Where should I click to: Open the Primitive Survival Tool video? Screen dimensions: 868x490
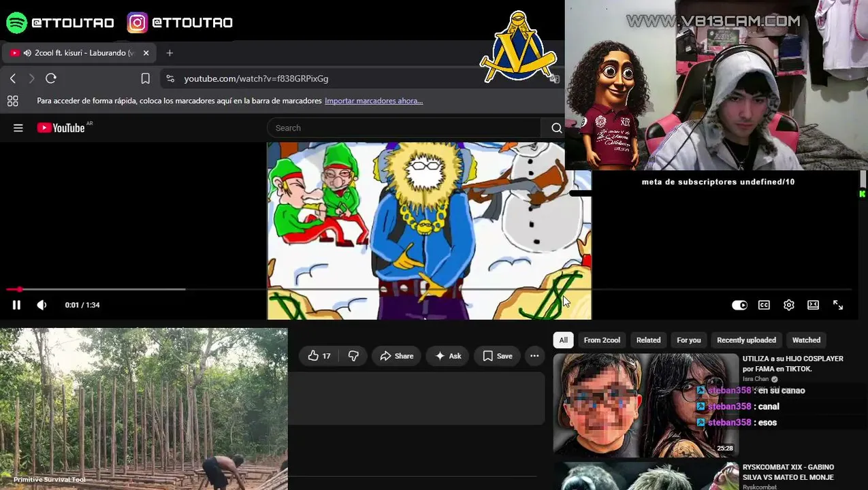(144, 408)
